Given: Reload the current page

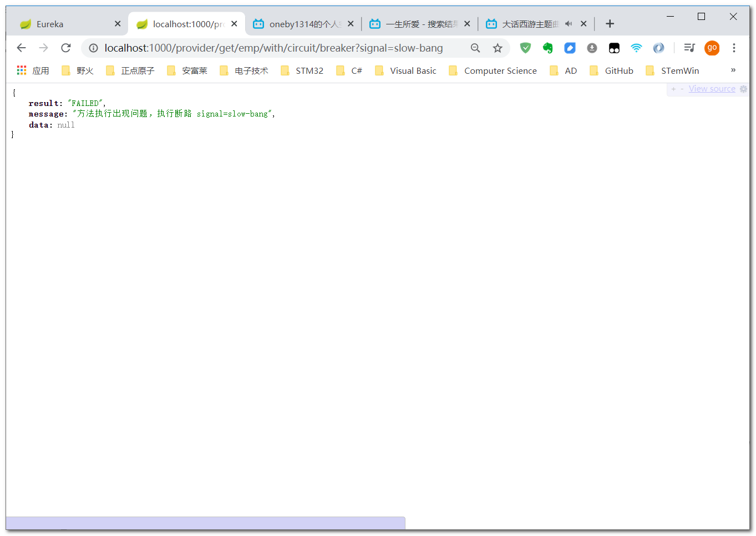Looking at the screenshot, I should [x=66, y=48].
